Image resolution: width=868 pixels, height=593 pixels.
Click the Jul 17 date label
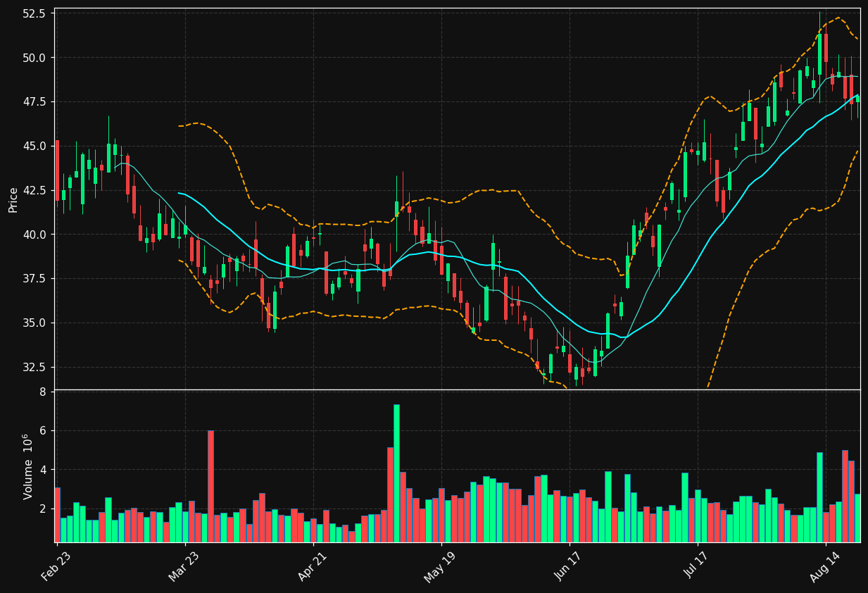(x=696, y=567)
